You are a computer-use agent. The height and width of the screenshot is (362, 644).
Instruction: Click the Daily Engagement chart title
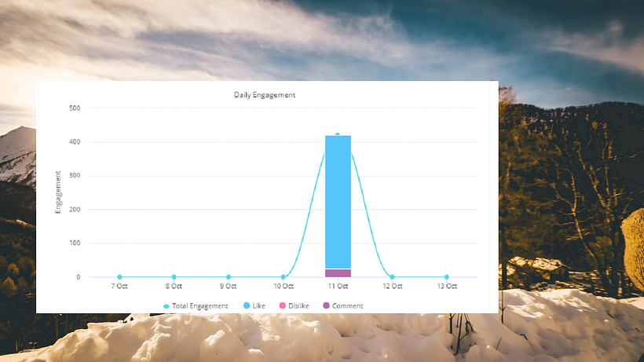tap(265, 95)
